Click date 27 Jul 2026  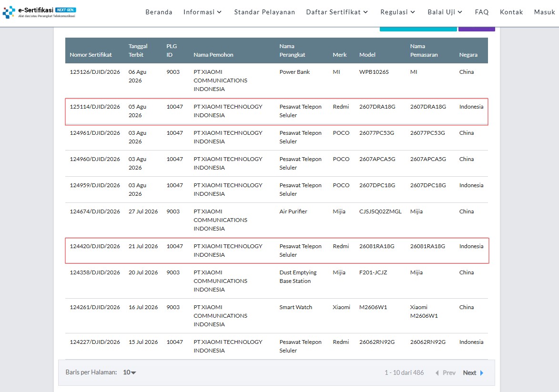click(143, 211)
